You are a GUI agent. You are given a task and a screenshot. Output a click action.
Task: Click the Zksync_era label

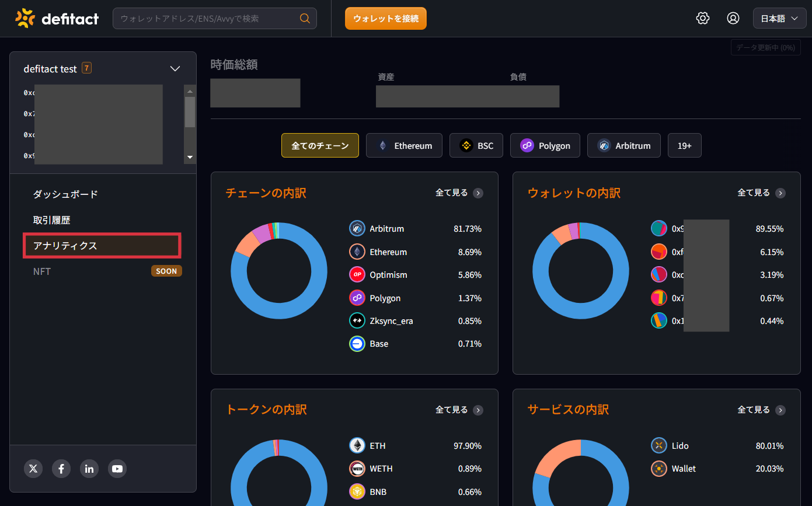click(391, 321)
